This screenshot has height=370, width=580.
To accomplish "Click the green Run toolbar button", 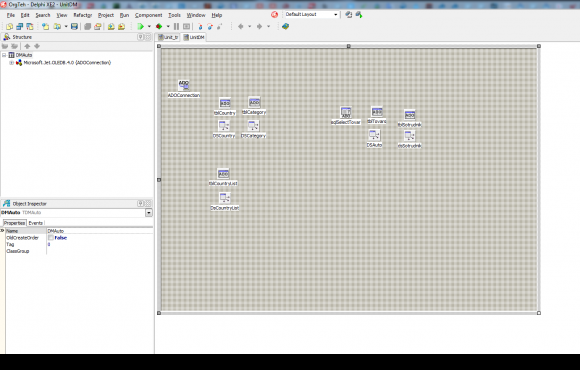I will [x=141, y=26].
